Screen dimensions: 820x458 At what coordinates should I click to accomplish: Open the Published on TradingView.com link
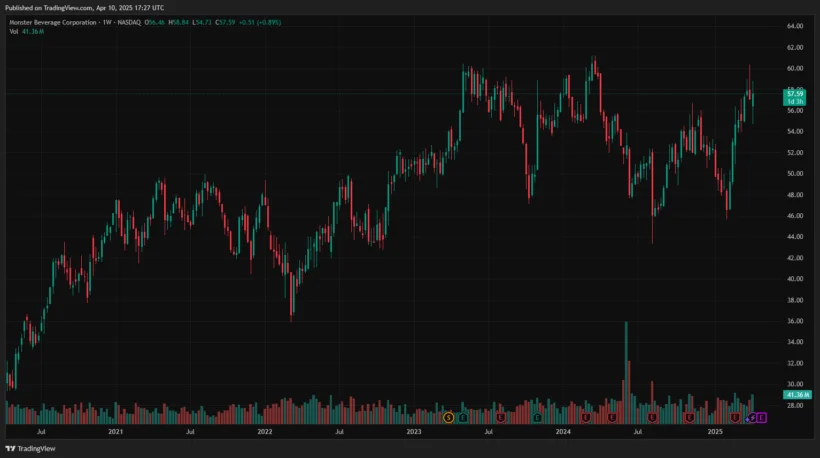pyautogui.click(x=84, y=8)
